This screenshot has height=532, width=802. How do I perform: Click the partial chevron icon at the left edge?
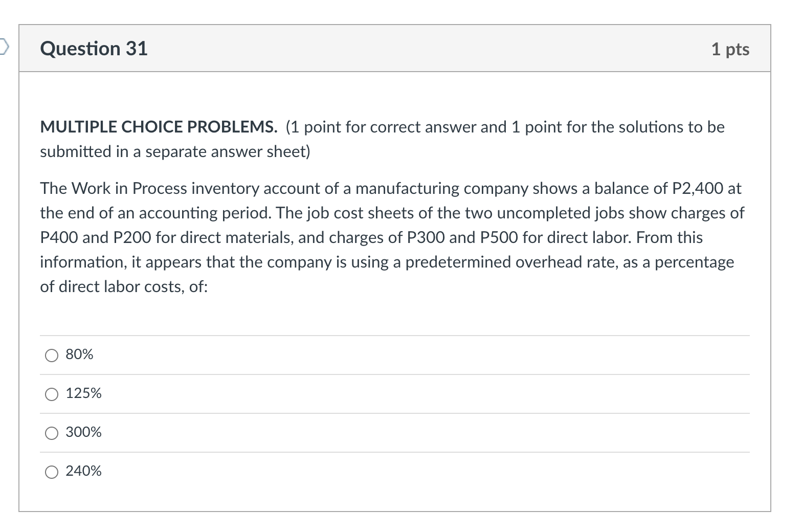click(3, 46)
